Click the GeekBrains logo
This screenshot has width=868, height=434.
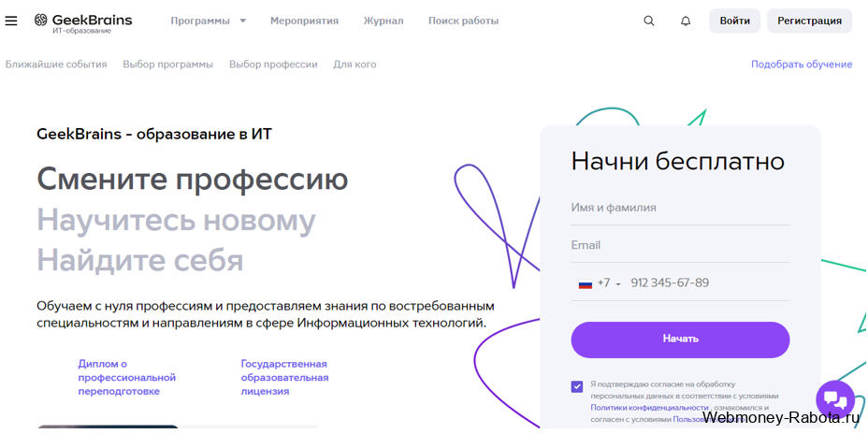pos(83,22)
